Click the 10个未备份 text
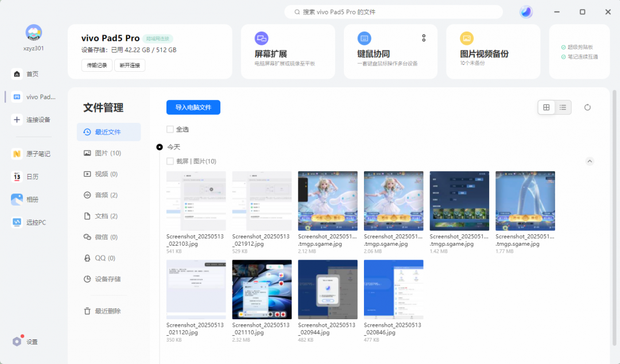620x364 pixels. 472,63
